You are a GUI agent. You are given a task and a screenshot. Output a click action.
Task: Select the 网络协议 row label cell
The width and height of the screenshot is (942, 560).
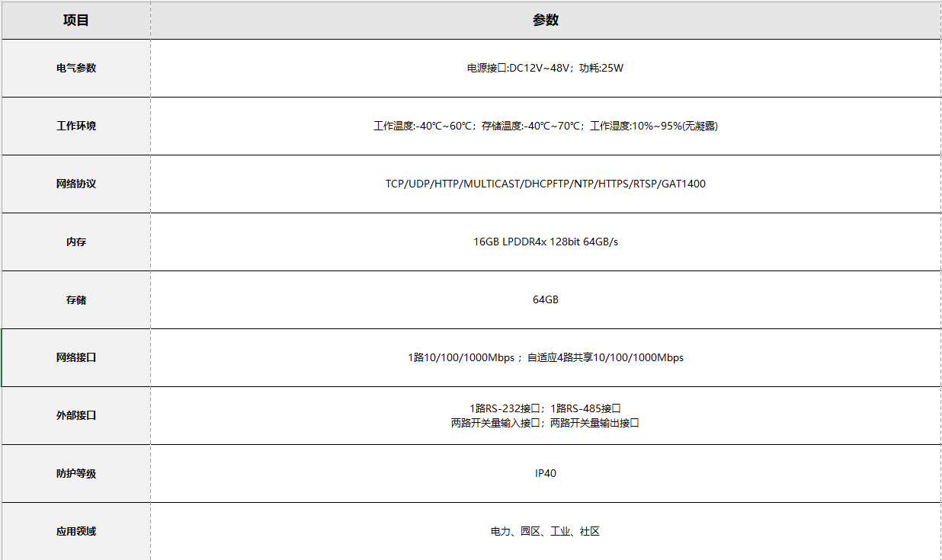pyautogui.click(x=76, y=184)
